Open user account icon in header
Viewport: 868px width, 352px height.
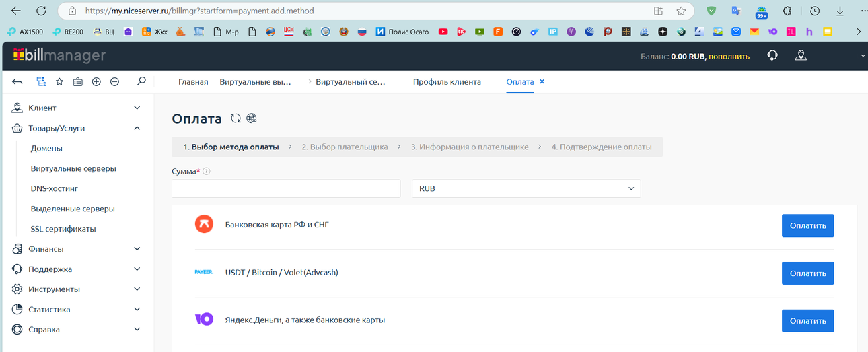tap(801, 56)
